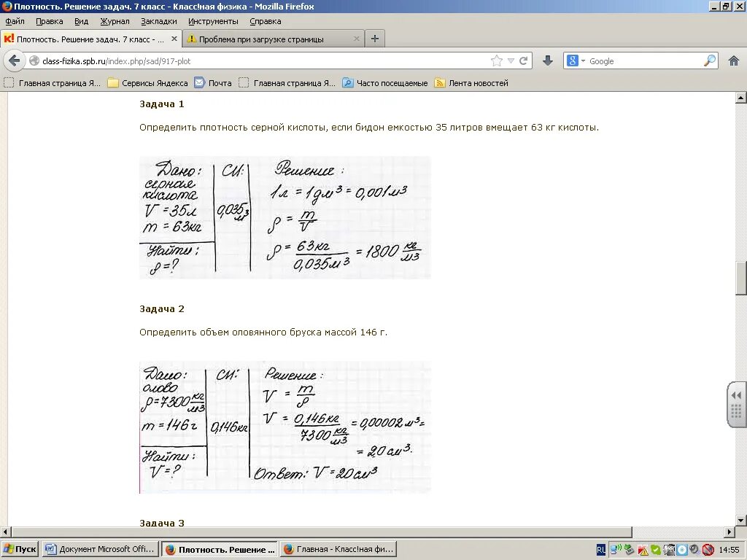
Task: Click the vertical scrollbar up arrow
Action: point(741,98)
